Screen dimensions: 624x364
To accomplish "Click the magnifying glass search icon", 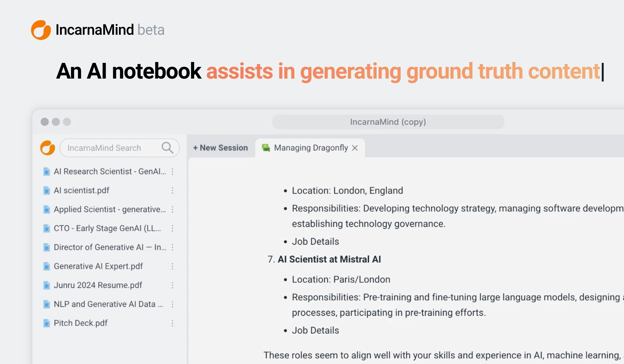I will [167, 148].
